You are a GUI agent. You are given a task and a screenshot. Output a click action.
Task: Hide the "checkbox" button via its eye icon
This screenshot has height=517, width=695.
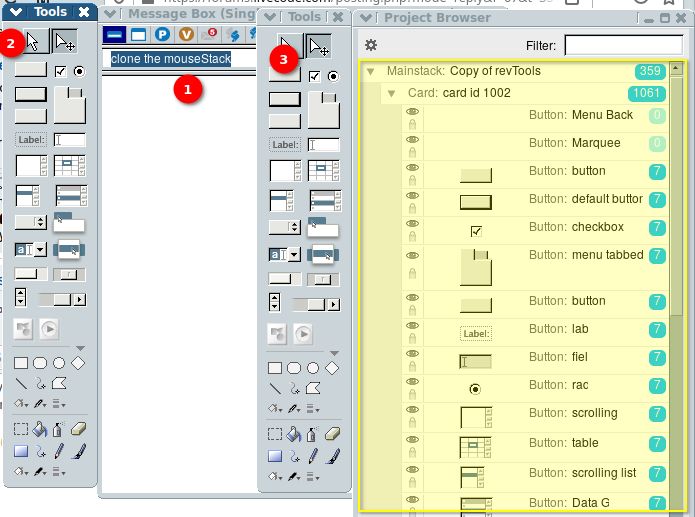(411, 224)
